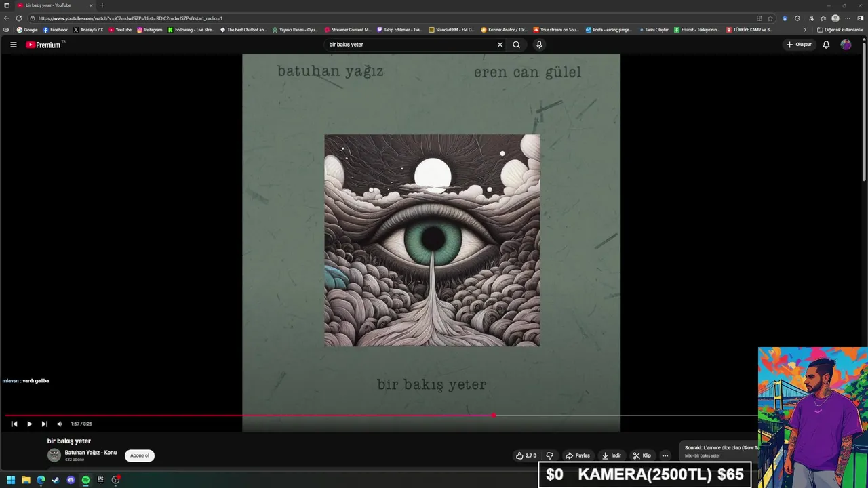
Task: Open File Explorer from taskbar
Action: point(26,480)
